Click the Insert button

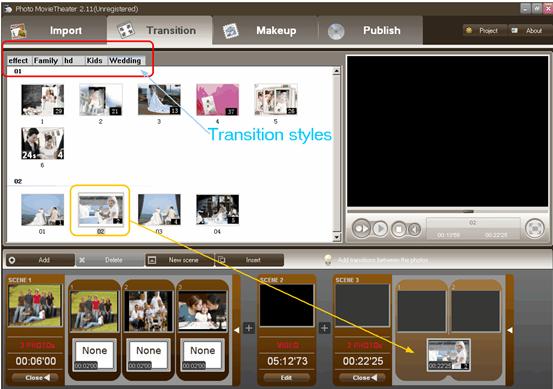tap(249, 260)
